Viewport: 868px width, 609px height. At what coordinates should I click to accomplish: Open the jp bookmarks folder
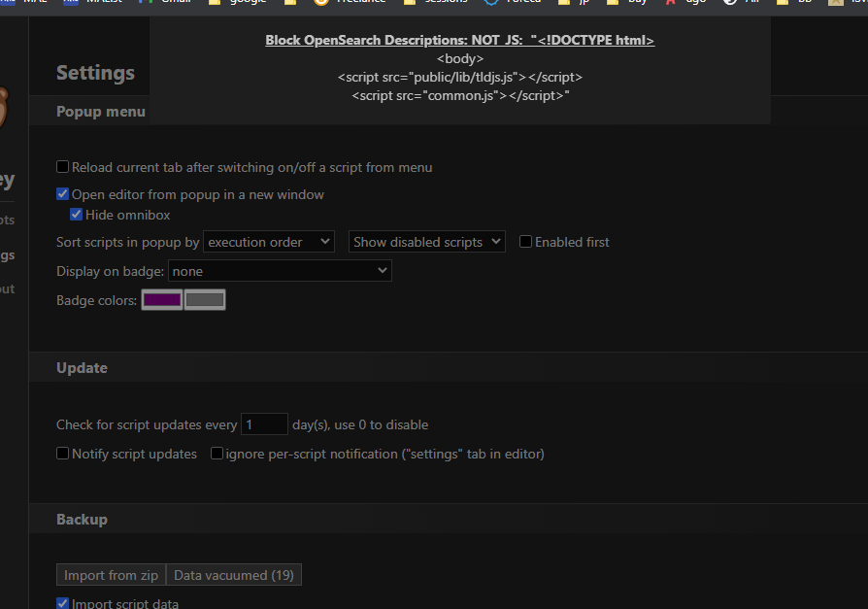[x=574, y=3]
